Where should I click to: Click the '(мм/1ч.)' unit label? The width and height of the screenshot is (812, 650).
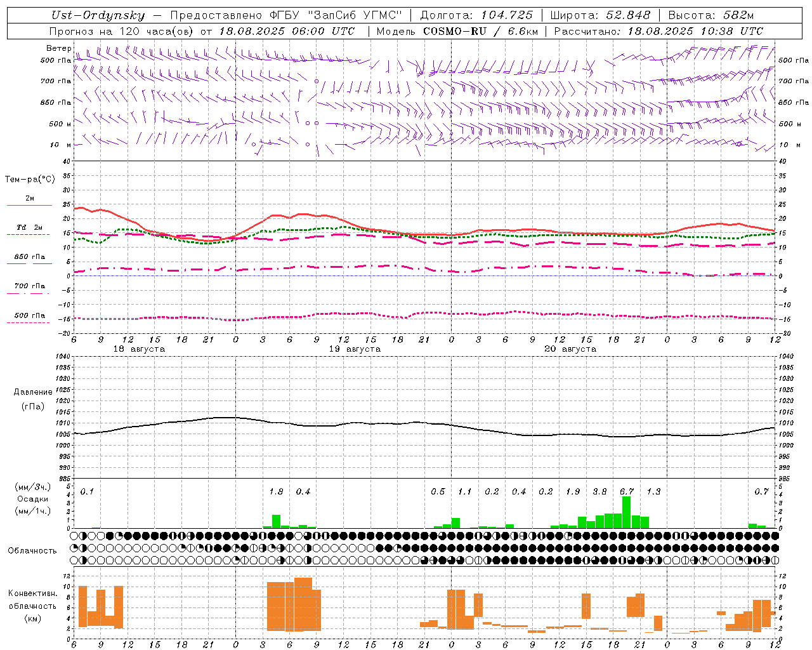[x=33, y=511]
